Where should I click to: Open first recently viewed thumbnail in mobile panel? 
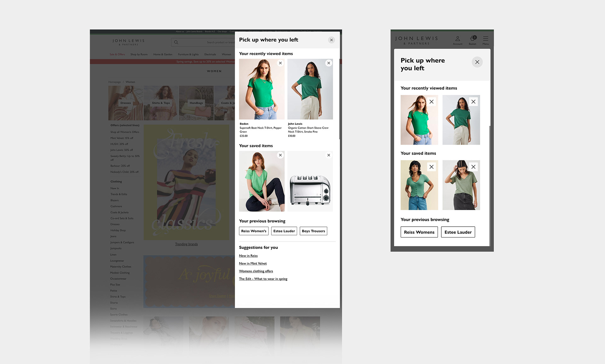[x=419, y=120]
